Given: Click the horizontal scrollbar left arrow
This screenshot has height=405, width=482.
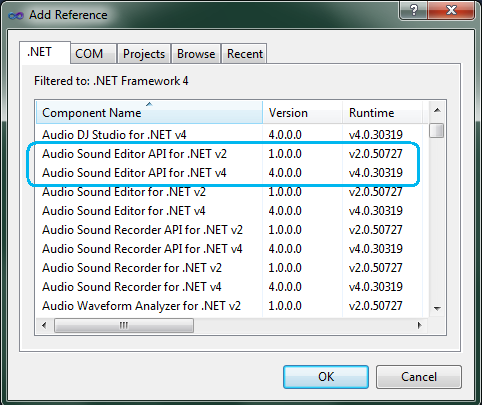Looking at the screenshot, I should [44, 325].
